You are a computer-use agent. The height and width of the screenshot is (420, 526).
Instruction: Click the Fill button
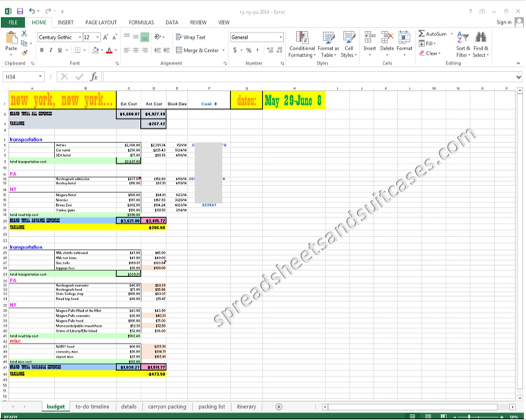[x=427, y=43]
